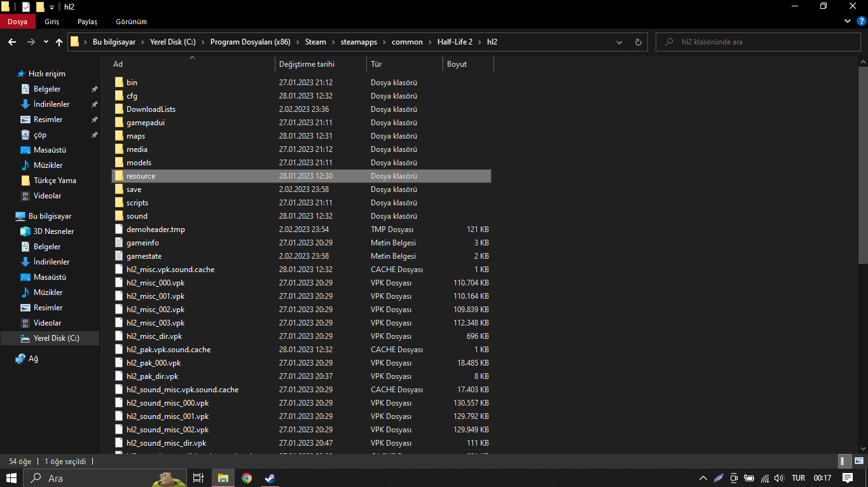Screen dimensions: 868x487
Task: Navigate to Program Dosyaları (x86) breadcrumb
Action: pyautogui.click(x=250, y=42)
